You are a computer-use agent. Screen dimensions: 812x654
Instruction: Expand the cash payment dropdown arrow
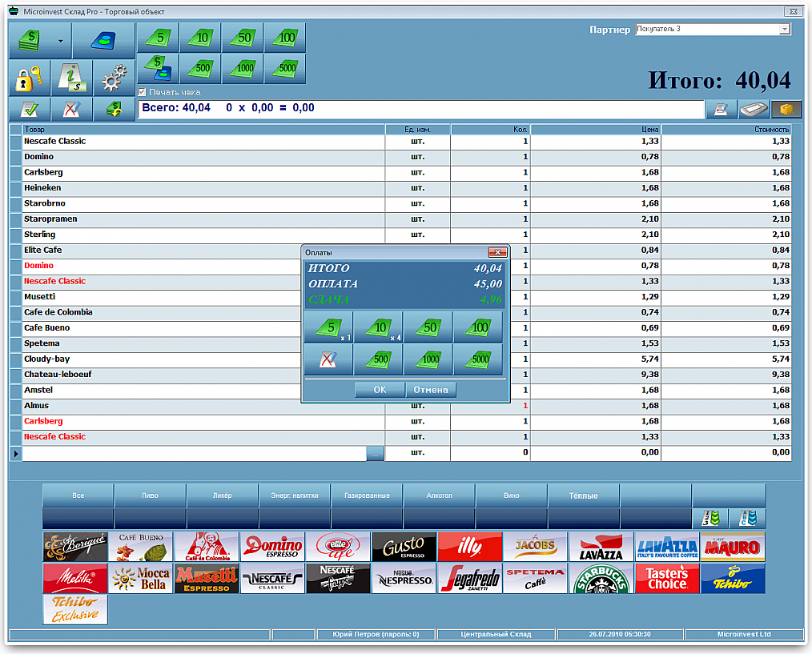pyautogui.click(x=61, y=41)
